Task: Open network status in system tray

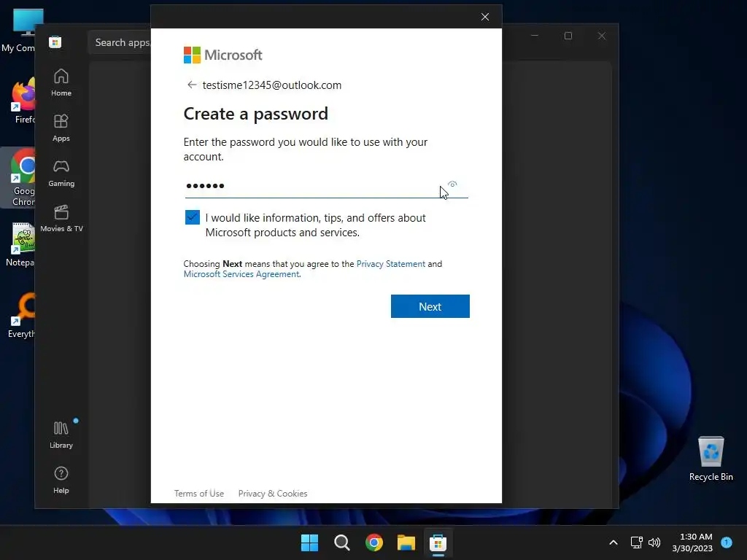Action: (x=636, y=542)
